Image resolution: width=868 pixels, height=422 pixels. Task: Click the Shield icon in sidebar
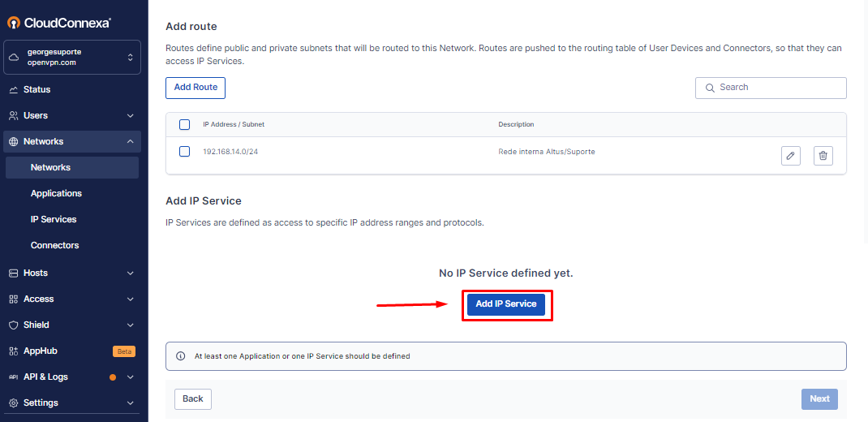click(14, 325)
